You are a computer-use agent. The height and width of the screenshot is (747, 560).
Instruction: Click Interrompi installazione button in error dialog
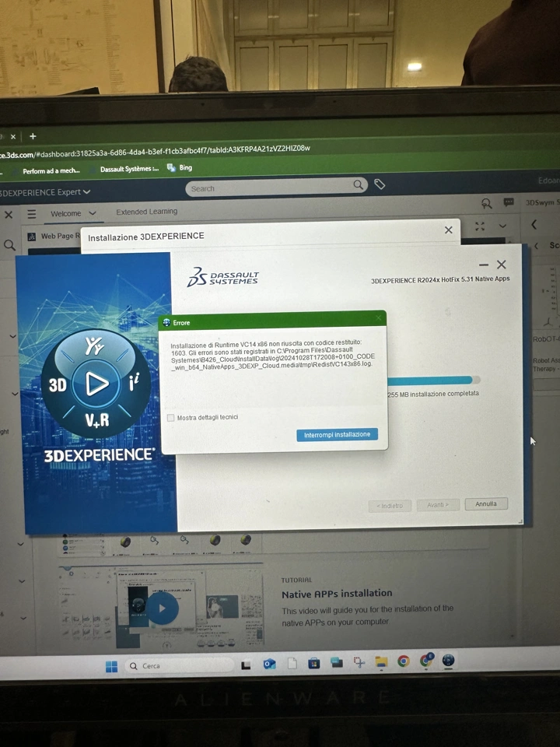[337, 434]
